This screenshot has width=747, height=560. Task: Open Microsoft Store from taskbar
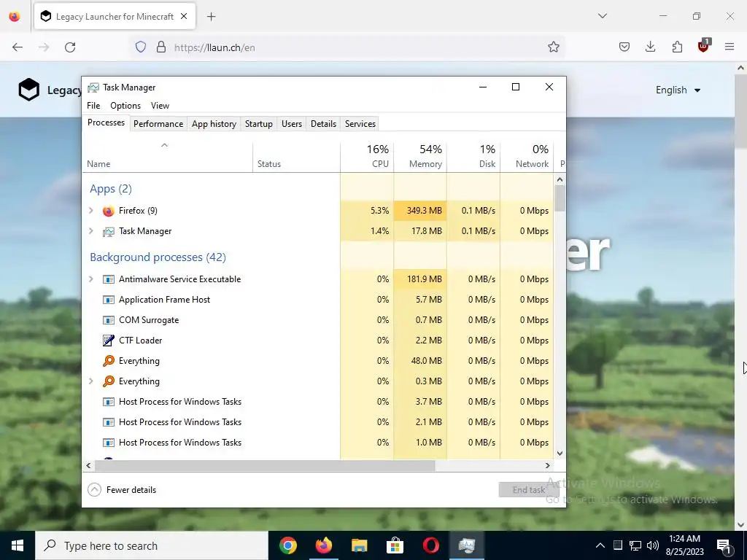pyautogui.click(x=395, y=545)
